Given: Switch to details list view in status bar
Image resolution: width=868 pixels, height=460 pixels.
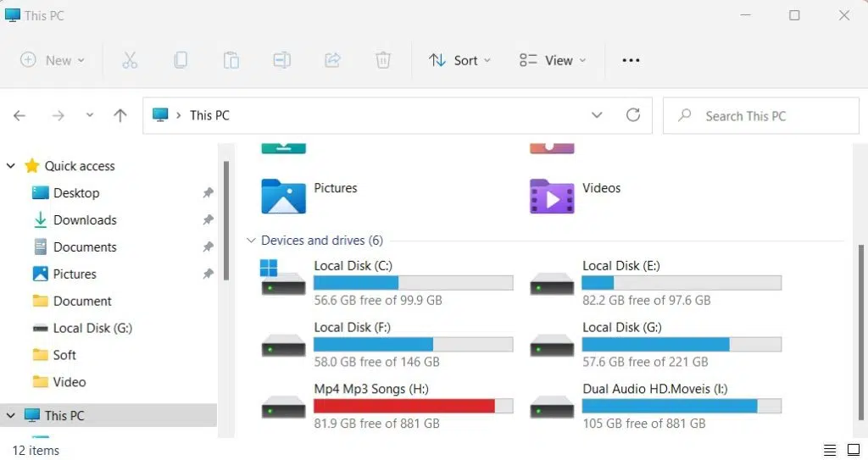Looking at the screenshot, I should (x=830, y=450).
